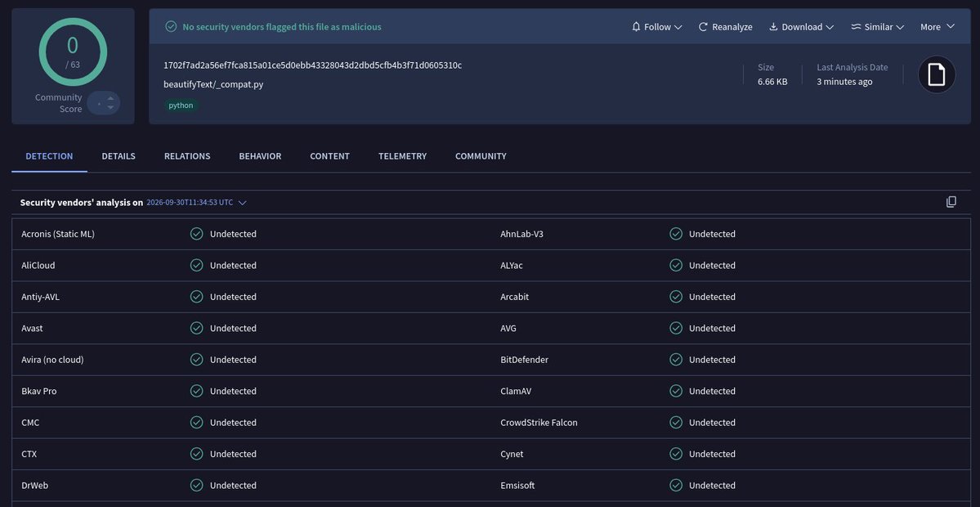Click Undetected result in AVG row

point(712,328)
